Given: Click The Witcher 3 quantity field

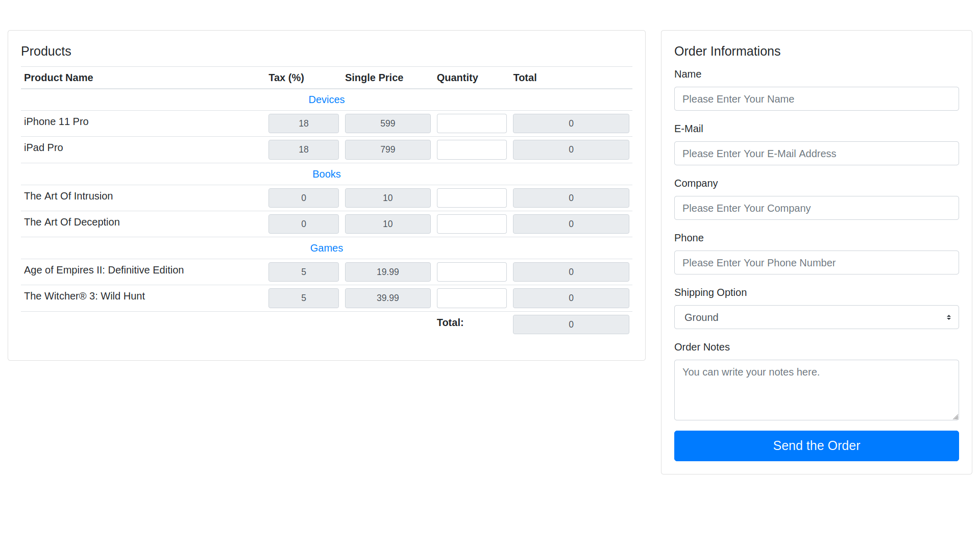Looking at the screenshot, I should (x=471, y=297).
